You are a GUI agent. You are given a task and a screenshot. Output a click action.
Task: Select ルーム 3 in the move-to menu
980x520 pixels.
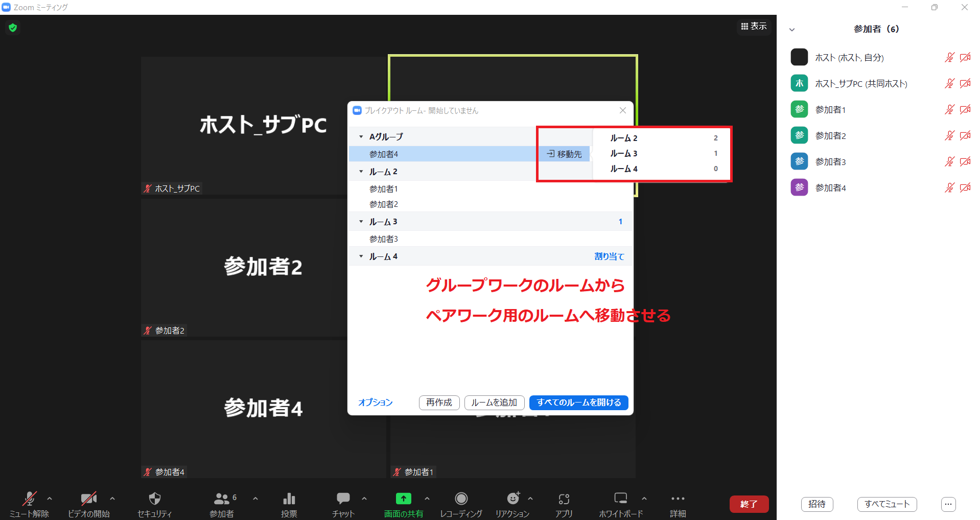pyautogui.click(x=624, y=154)
